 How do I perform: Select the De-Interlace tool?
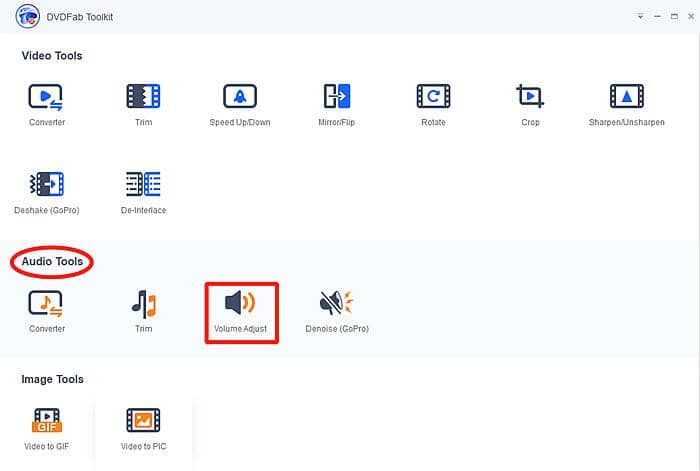point(143,193)
